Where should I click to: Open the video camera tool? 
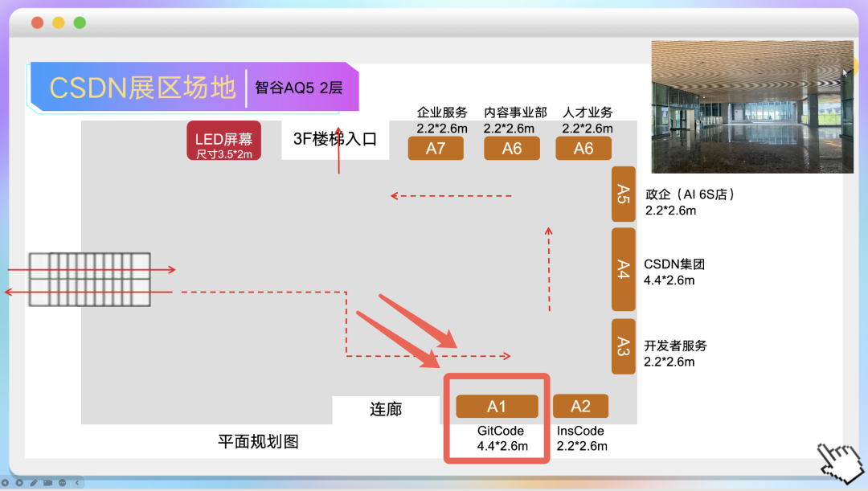pyautogui.click(x=47, y=482)
